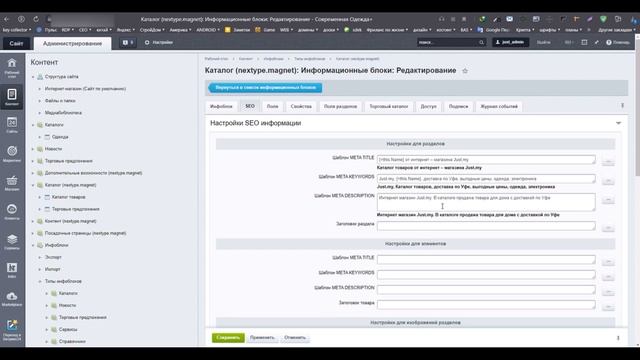Switch to the Свойства tab

pos(301,107)
